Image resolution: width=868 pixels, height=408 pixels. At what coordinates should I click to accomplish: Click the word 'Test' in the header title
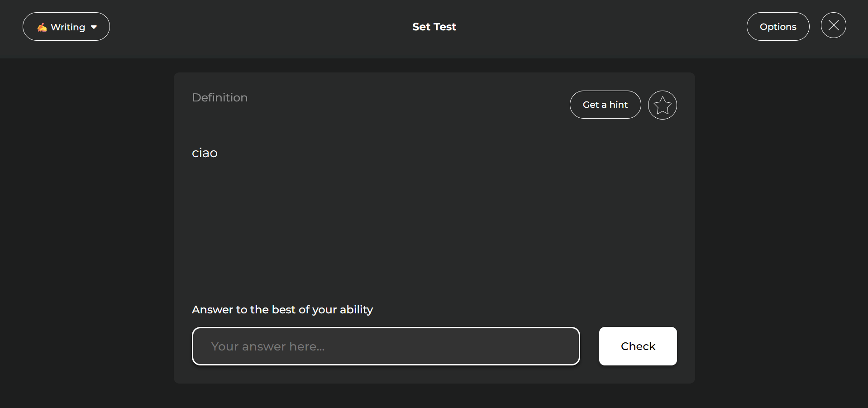pyautogui.click(x=445, y=27)
